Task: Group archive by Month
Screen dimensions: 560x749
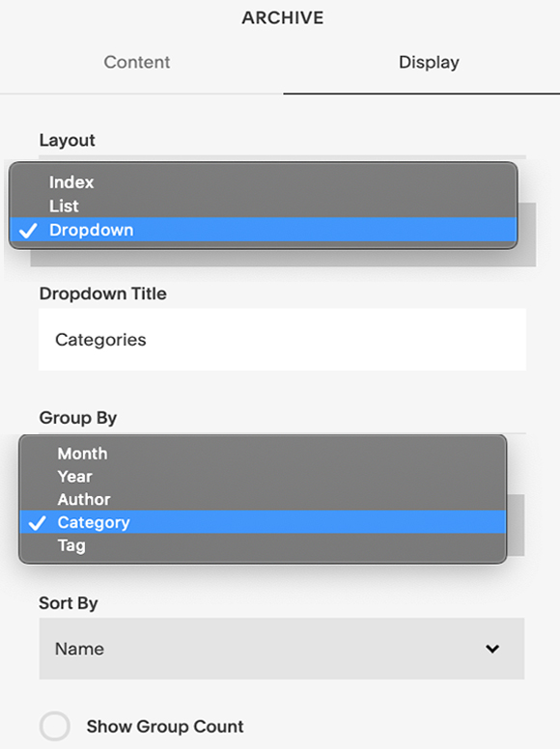Action: pos(263,454)
